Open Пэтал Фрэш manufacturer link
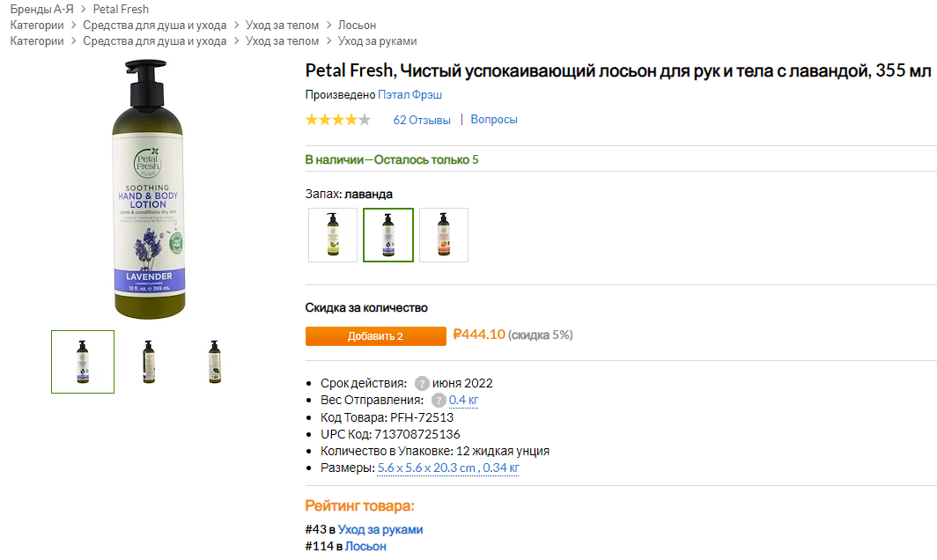 (x=410, y=94)
